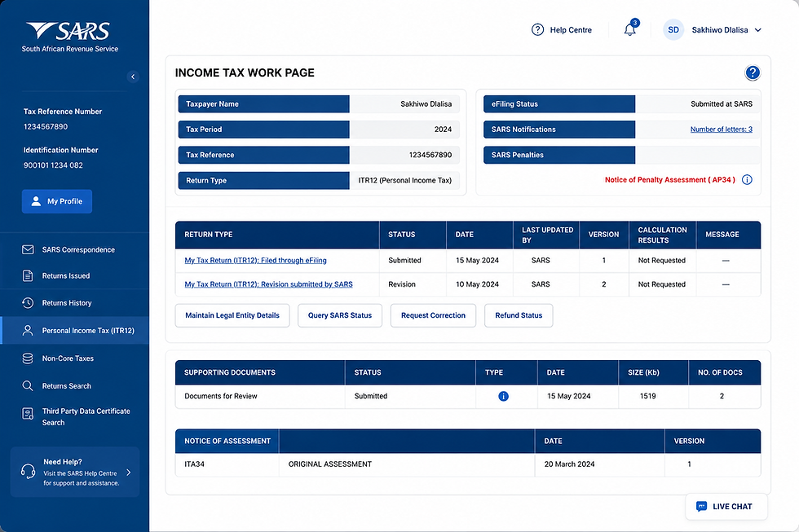Click the CALCULATION RESULTS column header
Image resolution: width=799 pixels, height=532 pixels.
[662, 235]
